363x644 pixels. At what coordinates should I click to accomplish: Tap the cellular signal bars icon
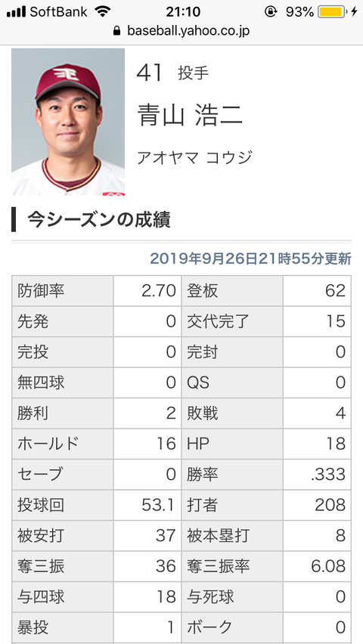[16, 11]
